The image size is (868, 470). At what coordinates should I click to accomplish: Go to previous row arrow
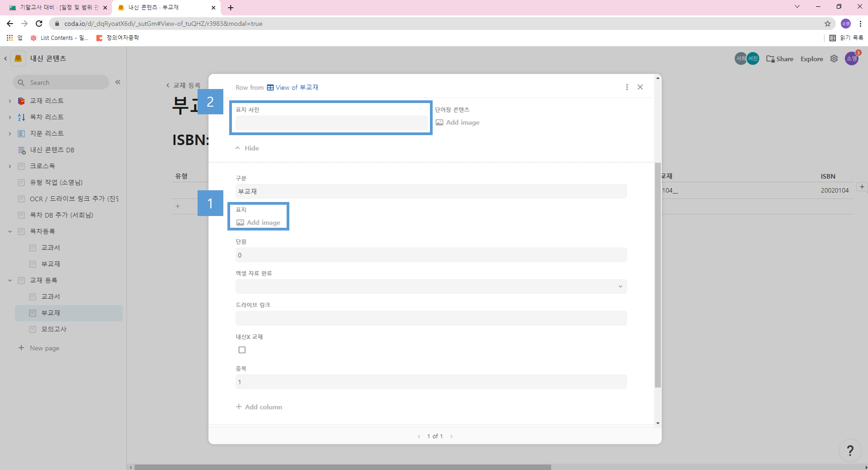pos(419,436)
